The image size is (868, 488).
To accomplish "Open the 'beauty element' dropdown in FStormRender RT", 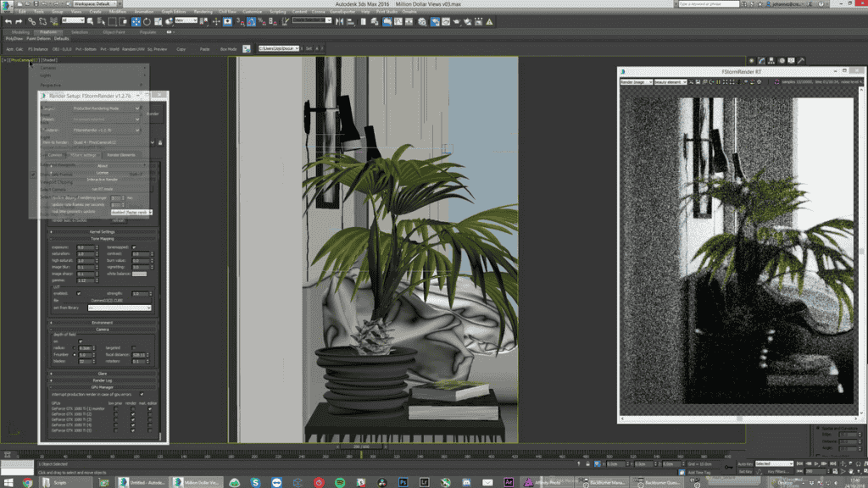I will (672, 82).
